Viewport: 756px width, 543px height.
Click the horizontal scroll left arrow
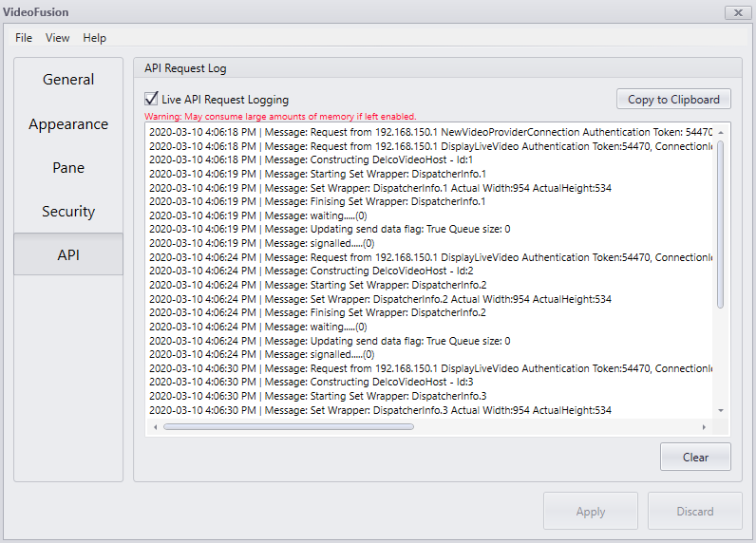coord(155,427)
